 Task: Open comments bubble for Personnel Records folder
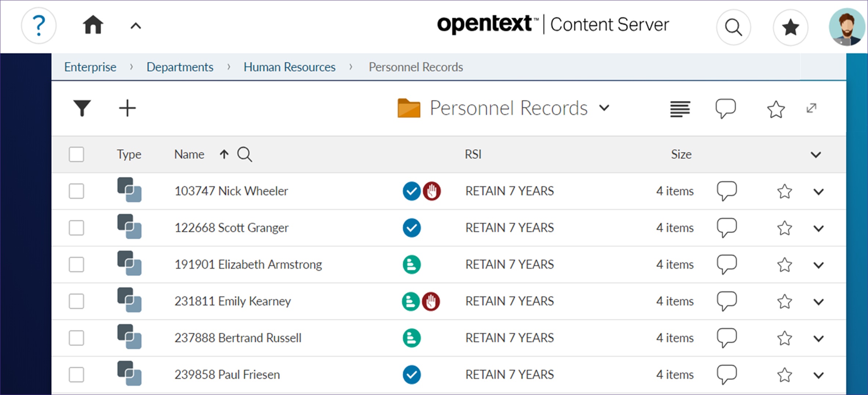(726, 109)
